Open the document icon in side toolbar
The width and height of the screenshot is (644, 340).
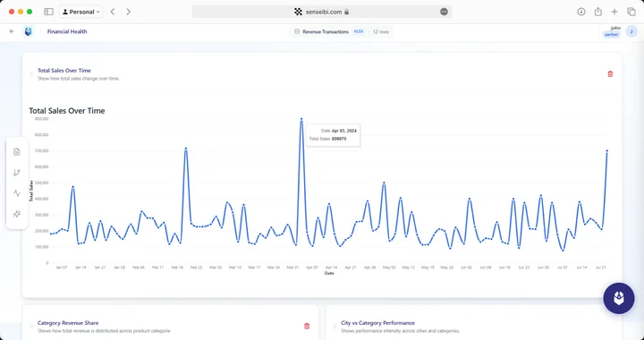click(17, 152)
